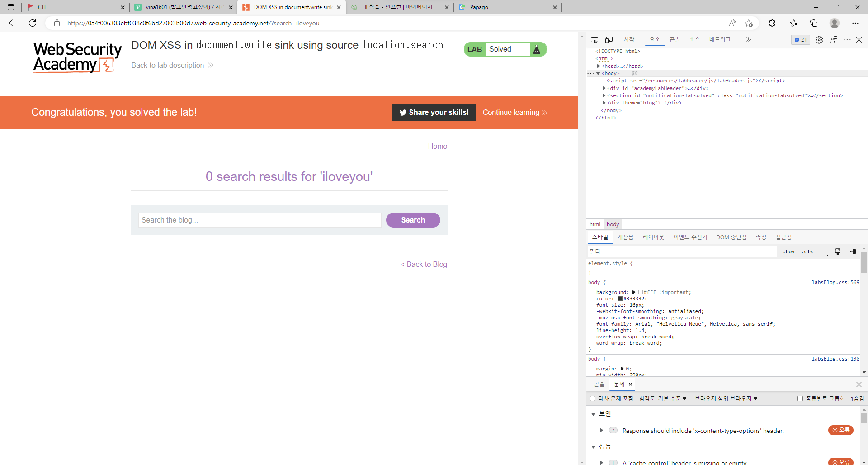Screen dimensions: 868x465
Task: Follow the Back to Blog link
Action: pos(424,264)
